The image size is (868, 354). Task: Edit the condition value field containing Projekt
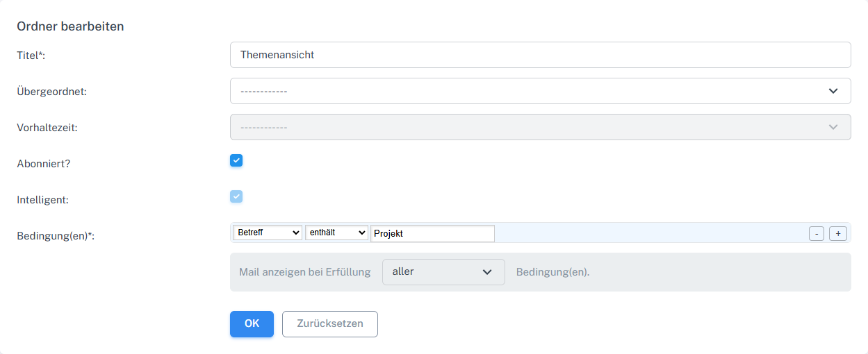pyautogui.click(x=432, y=234)
